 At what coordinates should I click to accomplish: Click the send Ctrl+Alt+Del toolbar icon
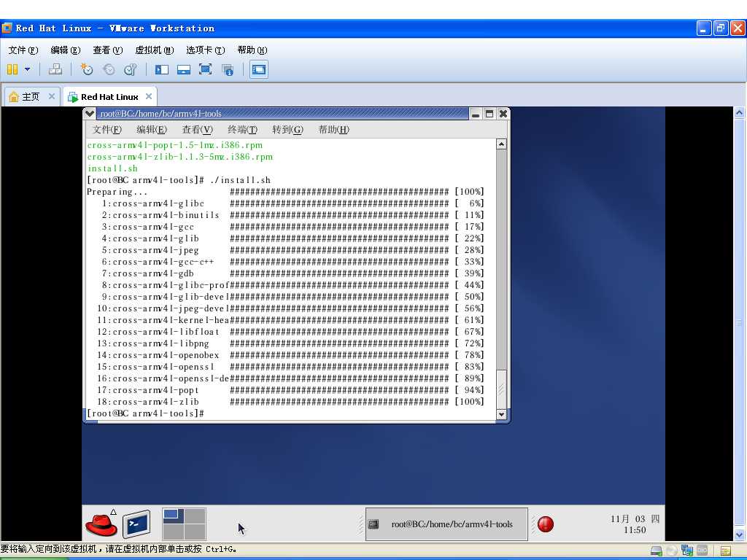[x=55, y=69]
